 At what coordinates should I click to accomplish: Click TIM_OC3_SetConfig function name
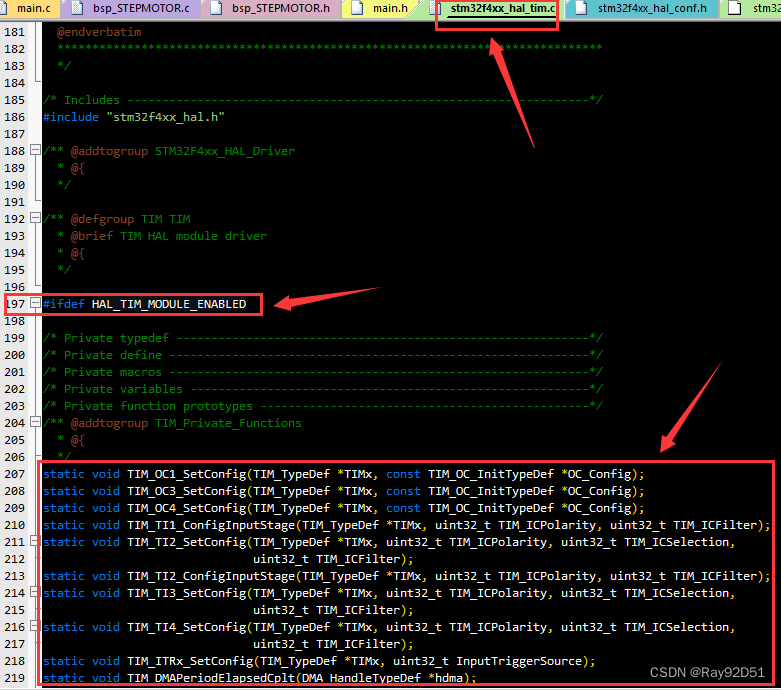(x=187, y=491)
